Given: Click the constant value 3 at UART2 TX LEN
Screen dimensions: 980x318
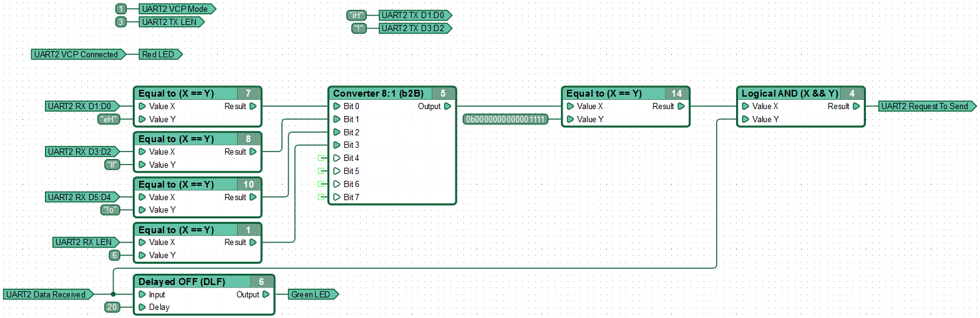Looking at the screenshot, I should [121, 22].
